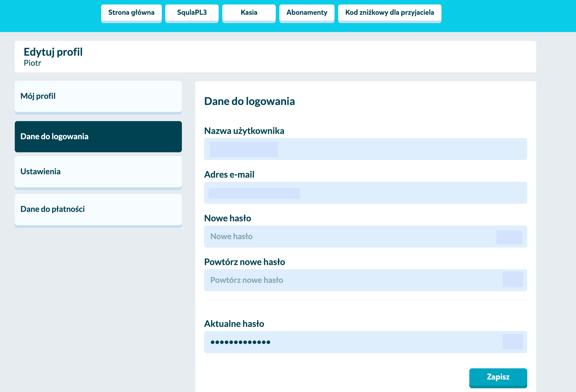The width and height of the screenshot is (576, 392).
Task: Select the Kasia profile button
Action: pos(249,13)
